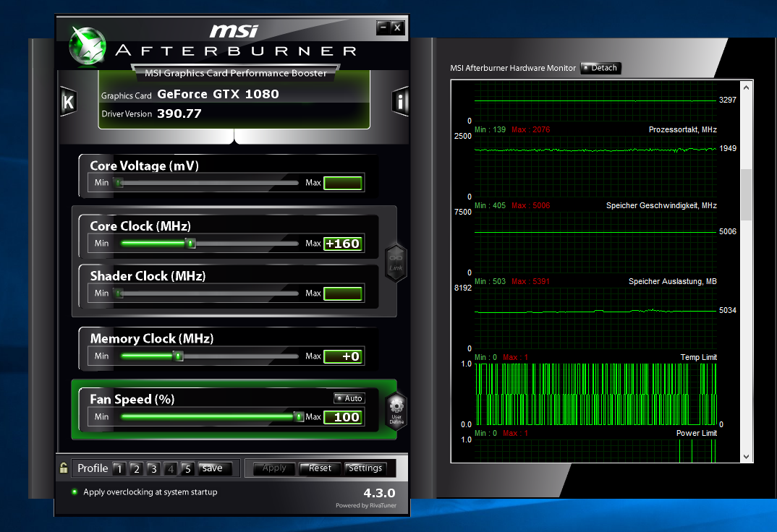This screenshot has height=532, width=777.
Task: Toggle Auto fan speed
Action: (349, 398)
